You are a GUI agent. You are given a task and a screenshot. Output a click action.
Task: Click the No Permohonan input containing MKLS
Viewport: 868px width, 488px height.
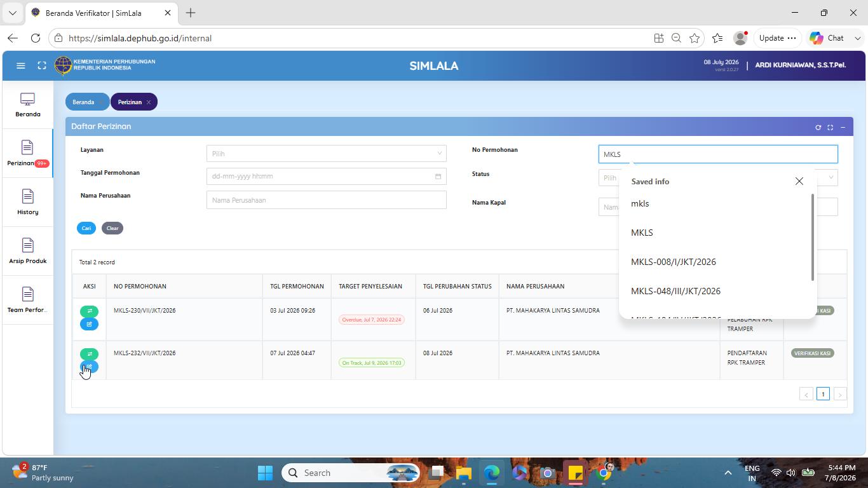718,154
